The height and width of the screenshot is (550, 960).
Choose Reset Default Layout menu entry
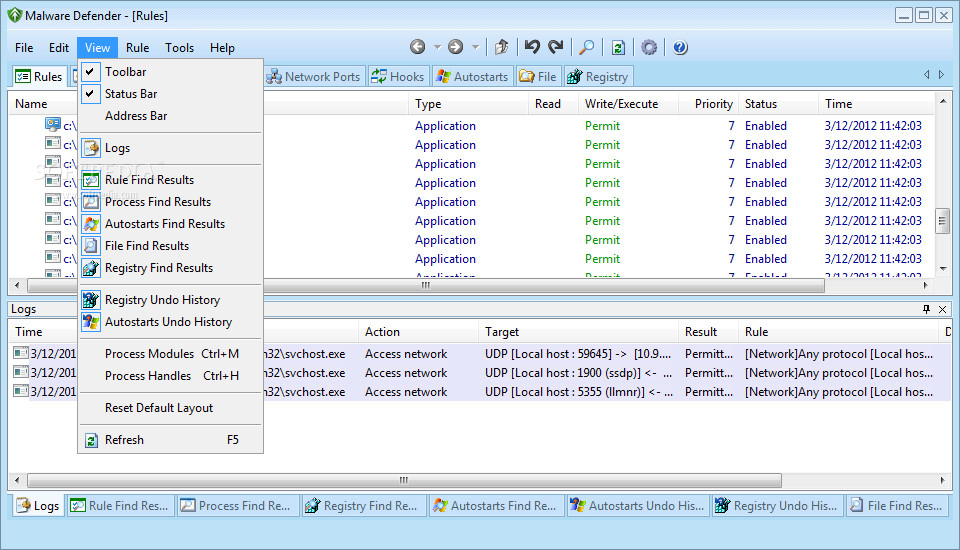tap(159, 408)
